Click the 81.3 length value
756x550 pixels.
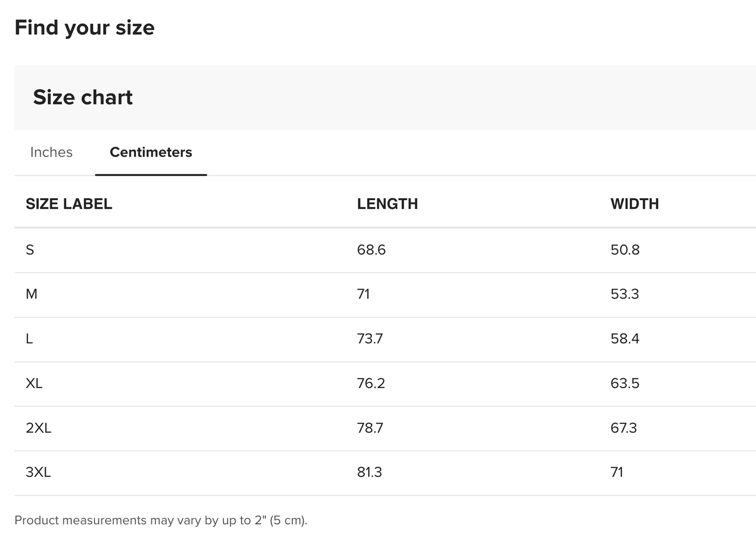tap(369, 472)
